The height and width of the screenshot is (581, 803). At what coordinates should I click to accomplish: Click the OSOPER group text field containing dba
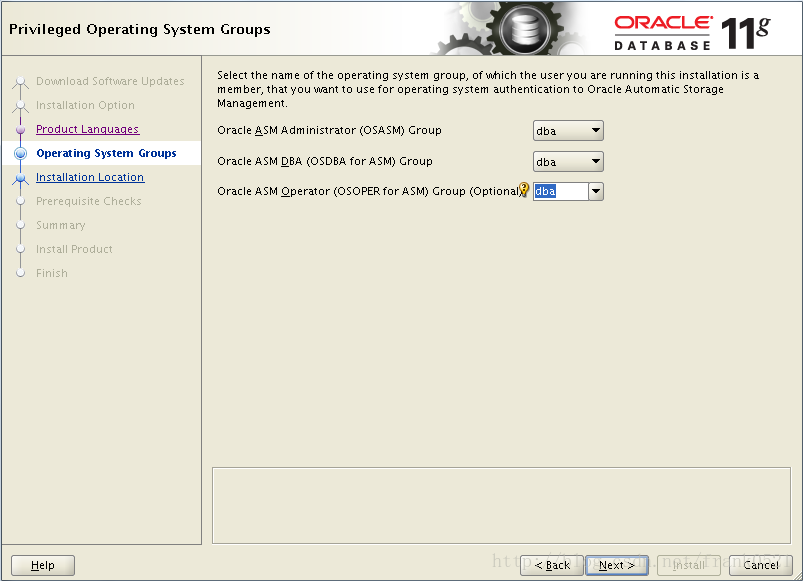560,191
